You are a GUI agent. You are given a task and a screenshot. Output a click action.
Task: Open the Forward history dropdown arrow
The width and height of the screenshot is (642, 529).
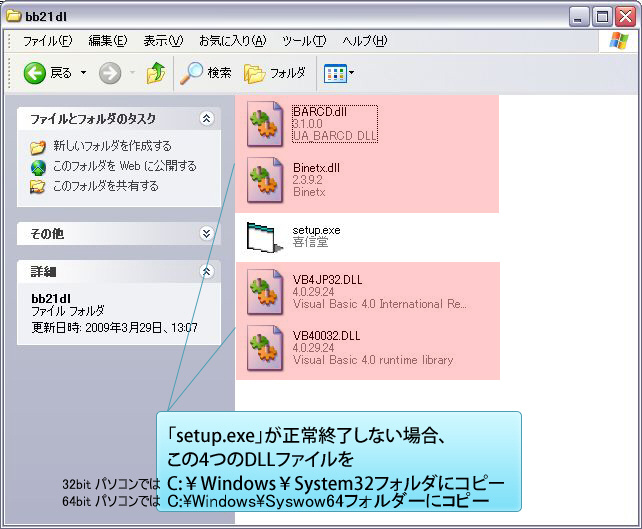coord(132,73)
